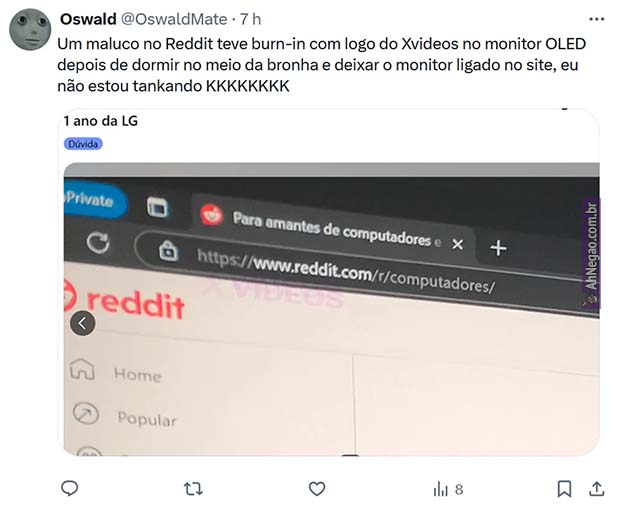Select the 'Para amantes de computadores' tab
620x507 pixels.
coord(332,228)
